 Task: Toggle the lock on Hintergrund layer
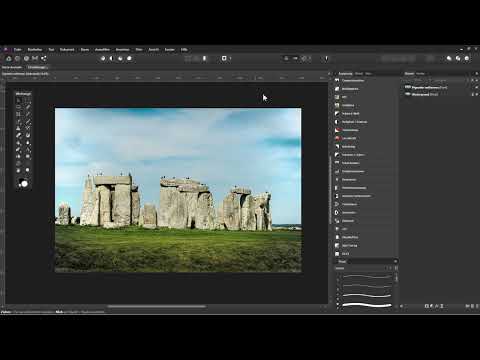pos(472,95)
